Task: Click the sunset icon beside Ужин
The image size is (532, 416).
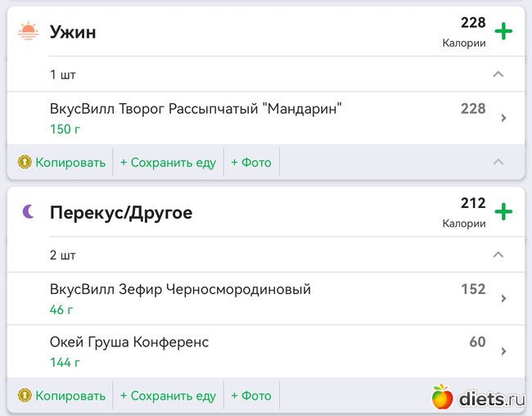Action: [29, 32]
